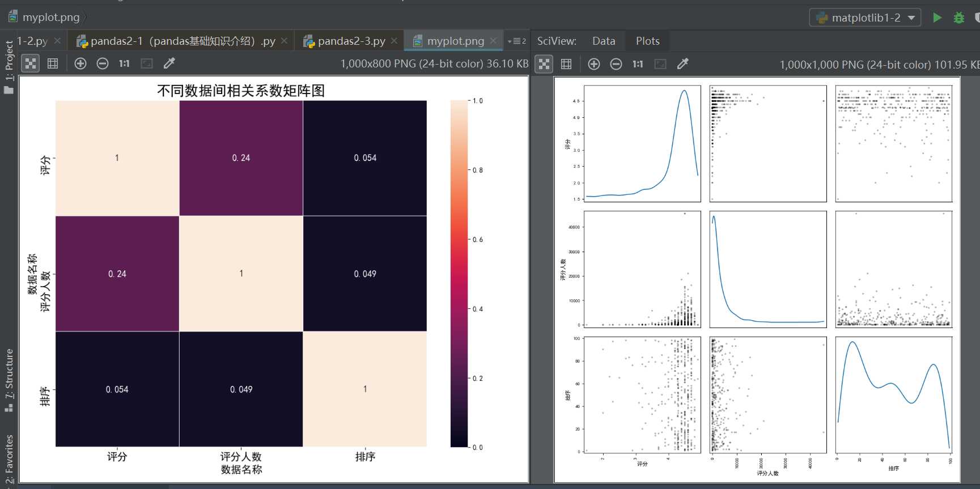
Task: Click the 1,000x800 PNG image info text
Action: (434, 64)
